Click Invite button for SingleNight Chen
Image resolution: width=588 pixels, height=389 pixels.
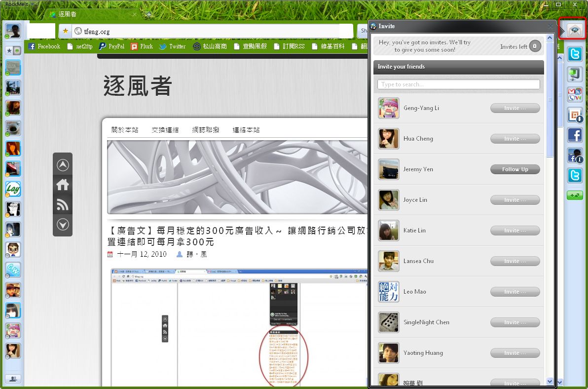[515, 322]
